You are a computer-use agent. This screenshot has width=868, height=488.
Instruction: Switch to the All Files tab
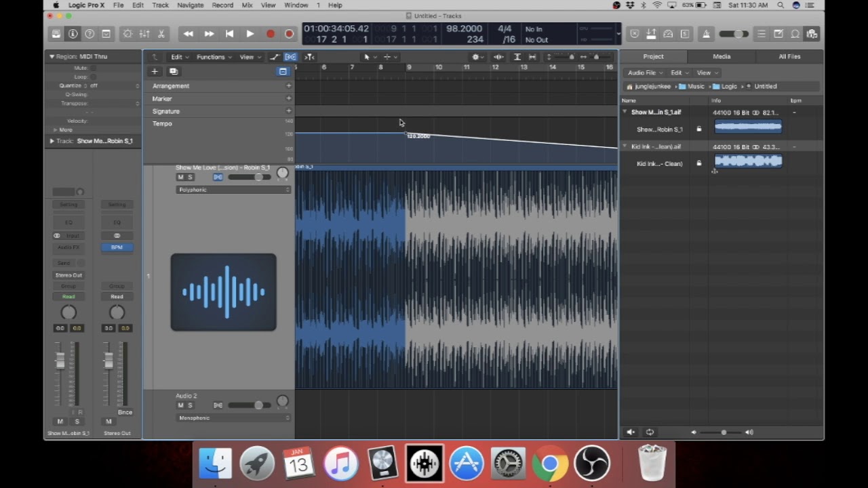pyautogui.click(x=789, y=57)
